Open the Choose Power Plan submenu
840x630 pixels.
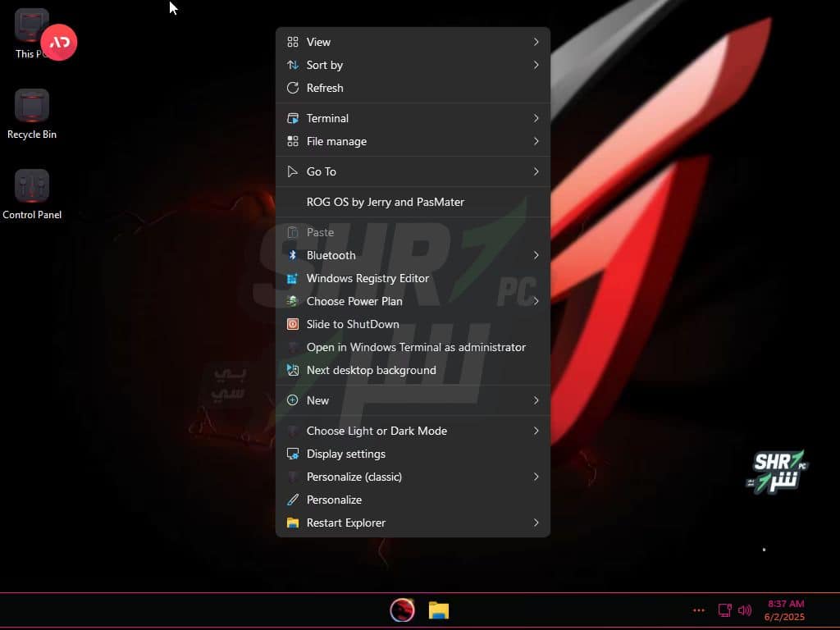[x=354, y=301]
